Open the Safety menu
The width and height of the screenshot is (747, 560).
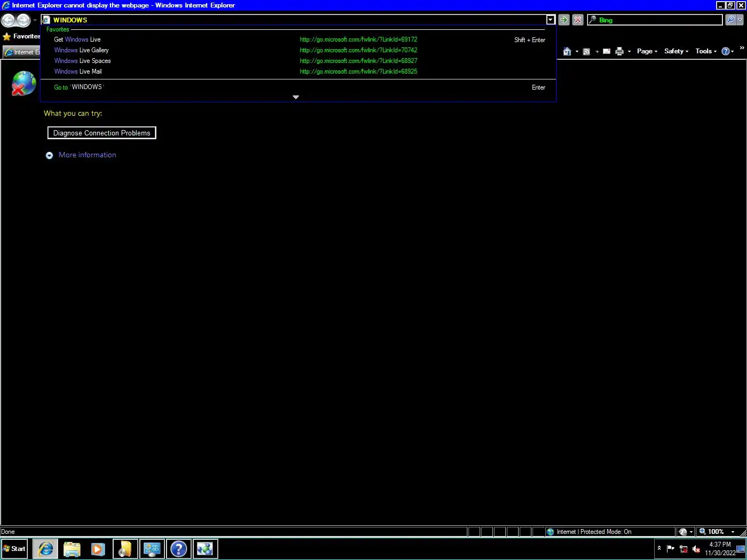[676, 51]
